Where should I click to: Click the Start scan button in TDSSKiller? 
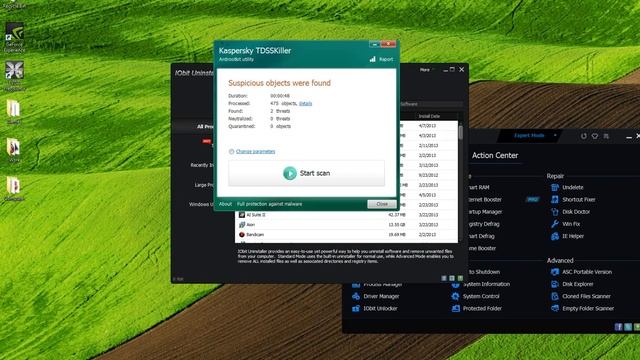[306, 173]
